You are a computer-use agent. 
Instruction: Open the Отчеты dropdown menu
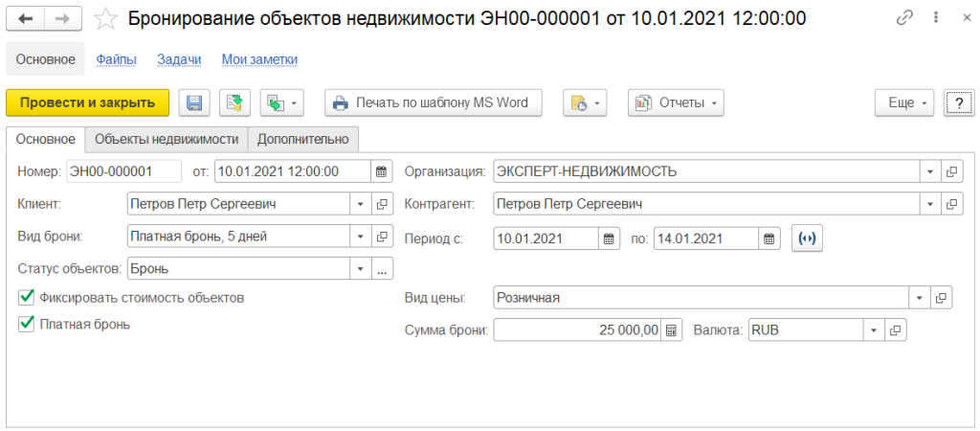point(675,102)
